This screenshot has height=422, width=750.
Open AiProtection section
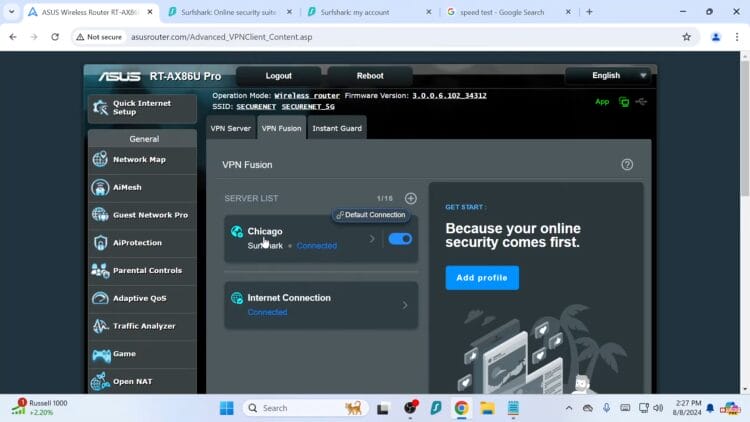tap(142, 243)
